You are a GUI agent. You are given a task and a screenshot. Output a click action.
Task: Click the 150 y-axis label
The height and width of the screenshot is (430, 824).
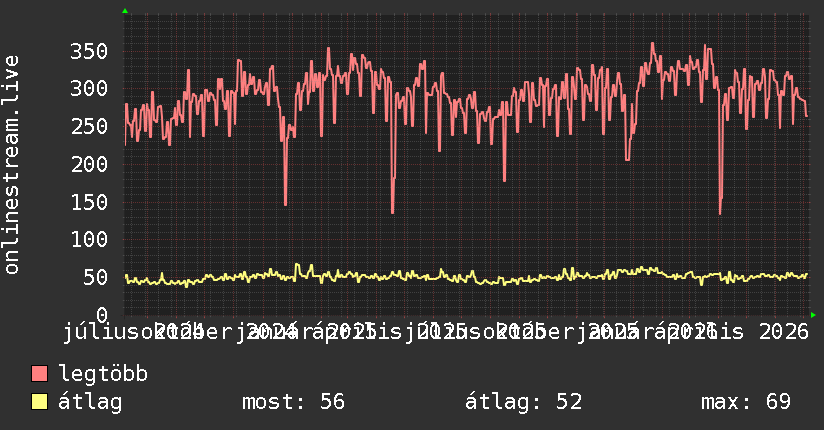tap(89, 202)
